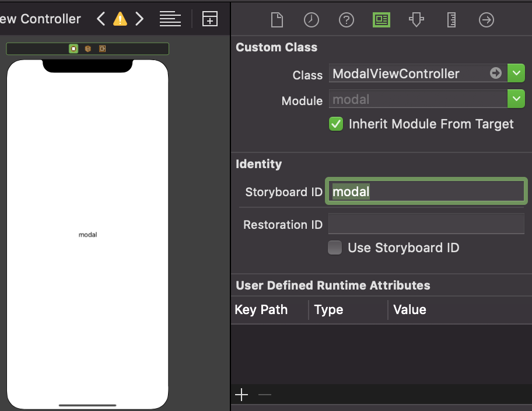Click the Key Path column header
532x411 pixels.
coord(261,309)
